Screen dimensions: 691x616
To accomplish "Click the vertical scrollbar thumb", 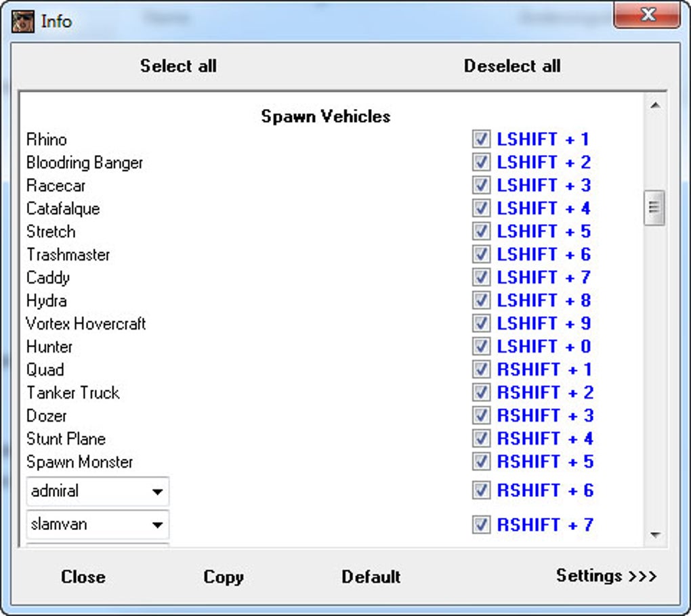I will coord(654,208).
